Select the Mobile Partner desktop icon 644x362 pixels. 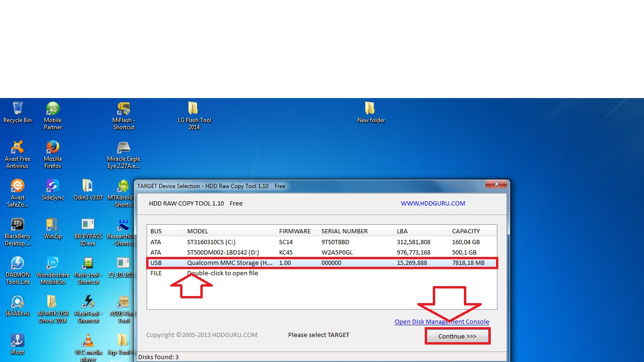tap(53, 116)
